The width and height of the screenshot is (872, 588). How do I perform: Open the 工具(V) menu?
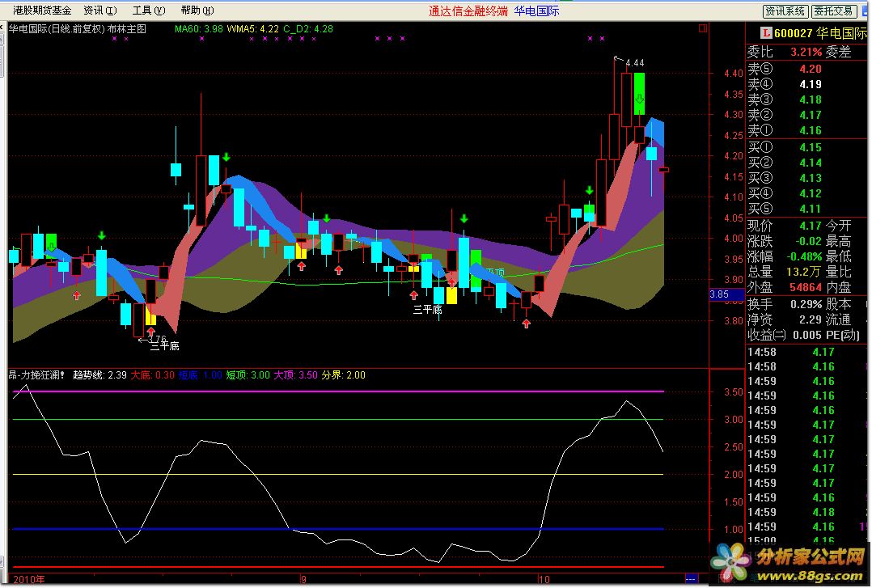149,10
